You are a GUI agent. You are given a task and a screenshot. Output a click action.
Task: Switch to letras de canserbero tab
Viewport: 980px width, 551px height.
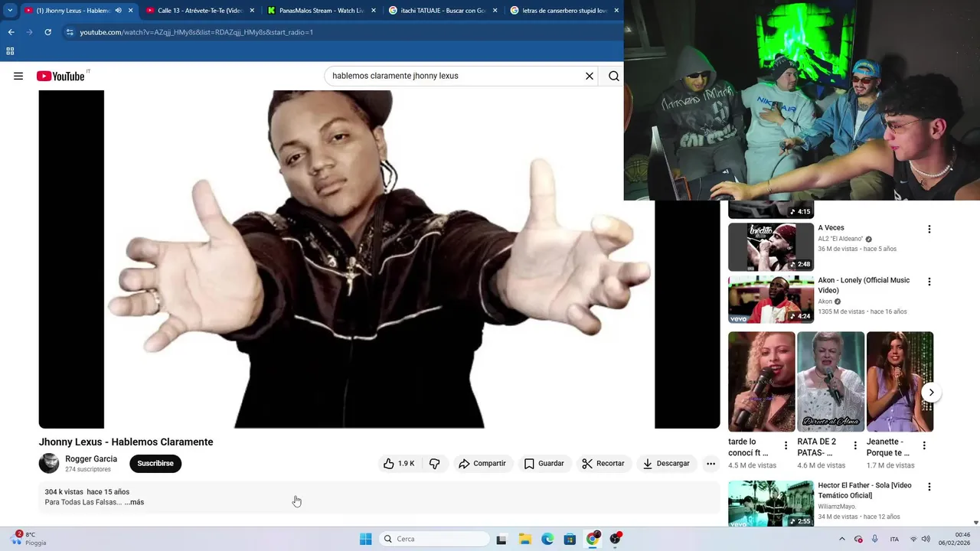tap(565, 11)
